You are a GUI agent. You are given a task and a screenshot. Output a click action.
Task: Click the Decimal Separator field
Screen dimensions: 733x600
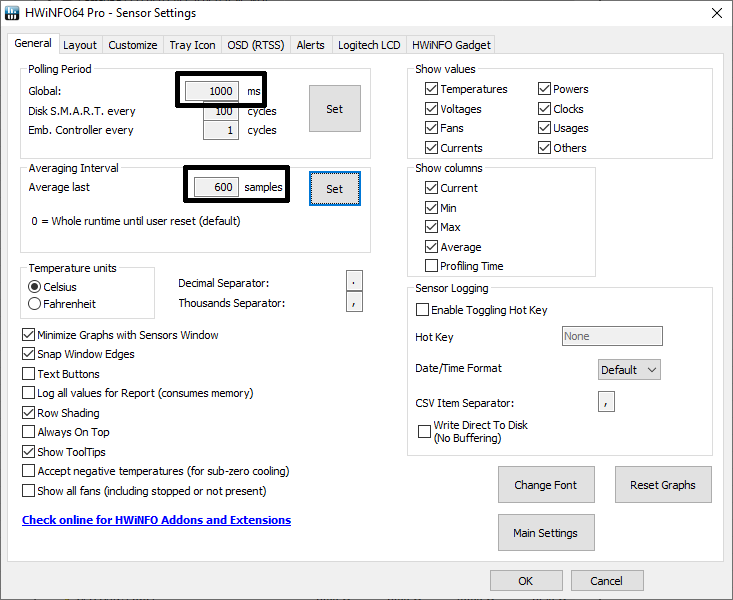pyautogui.click(x=354, y=281)
